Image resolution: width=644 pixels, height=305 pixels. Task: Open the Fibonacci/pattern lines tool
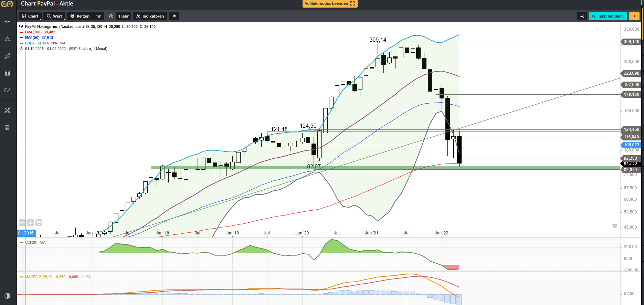[7, 56]
